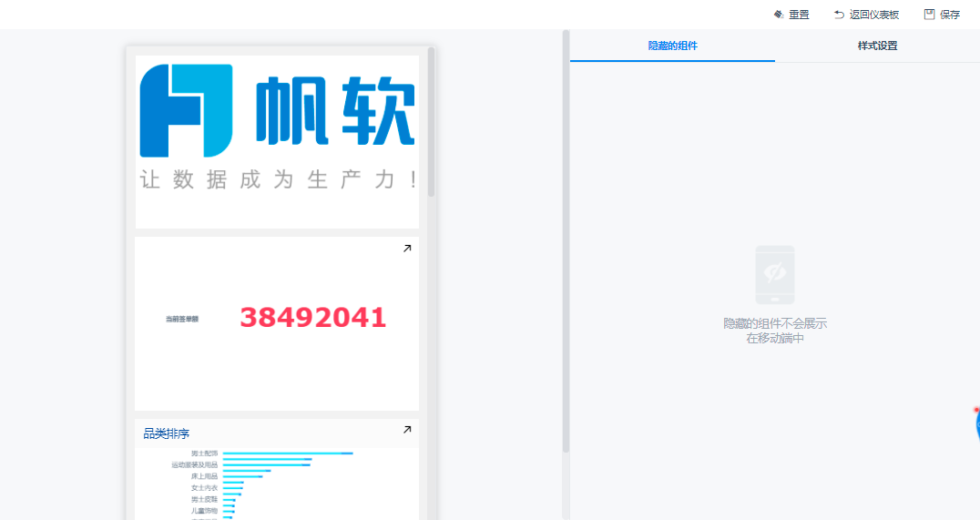Switch to the 隐藏的组件 tab
Viewport: 980px width, 520px height.
coord(672,46)
